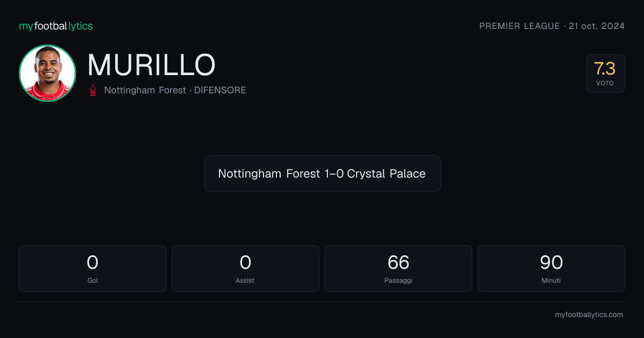Click the PREMIER LEAGUE competition label
This screenshot has width=644, height=338.
point(519,26)
